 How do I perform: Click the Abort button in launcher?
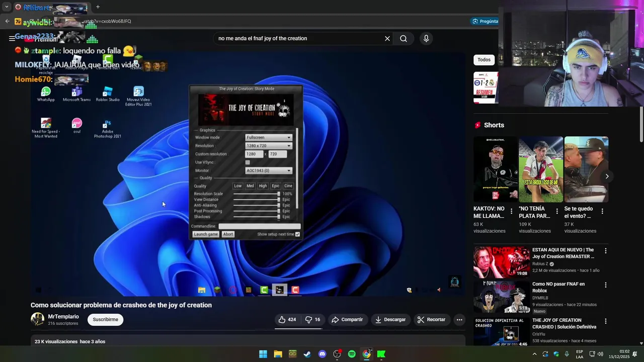click(228, 234)
